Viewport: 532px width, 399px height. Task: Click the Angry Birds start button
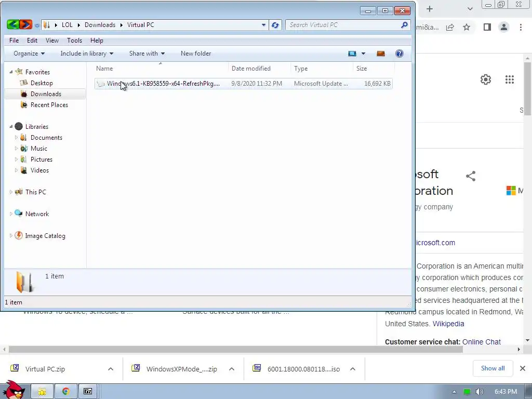coord(13,390)
